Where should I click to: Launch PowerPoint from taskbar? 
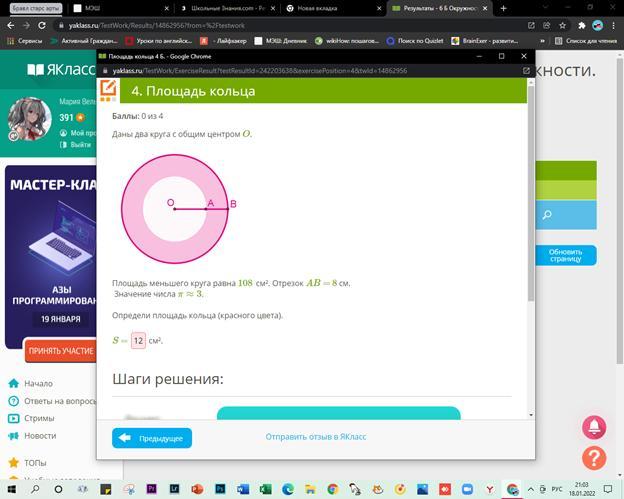coord(197,489)
